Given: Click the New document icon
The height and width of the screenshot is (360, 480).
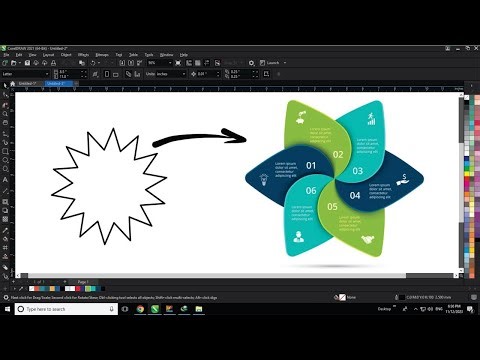Looking at the screenshot, I should point(5,63).
